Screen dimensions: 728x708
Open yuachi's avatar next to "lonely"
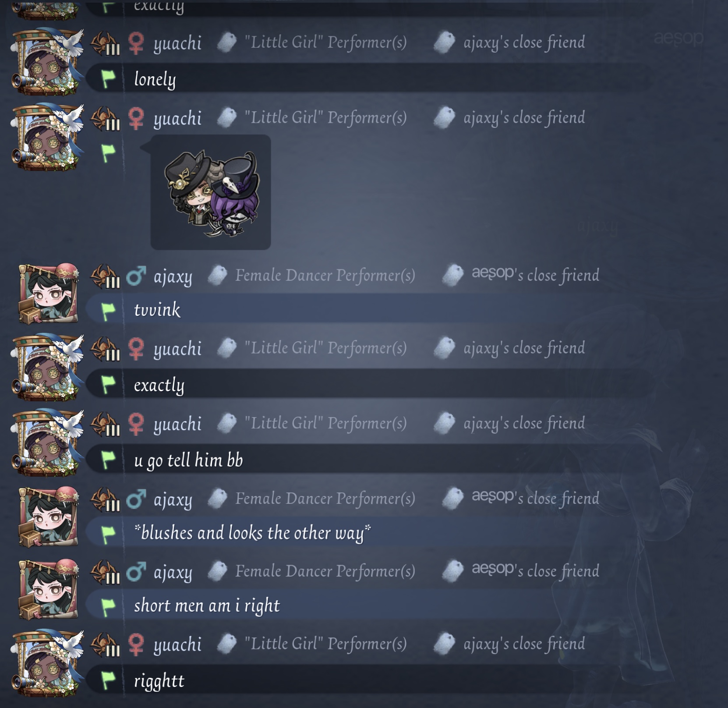click(x=47, y=61)
